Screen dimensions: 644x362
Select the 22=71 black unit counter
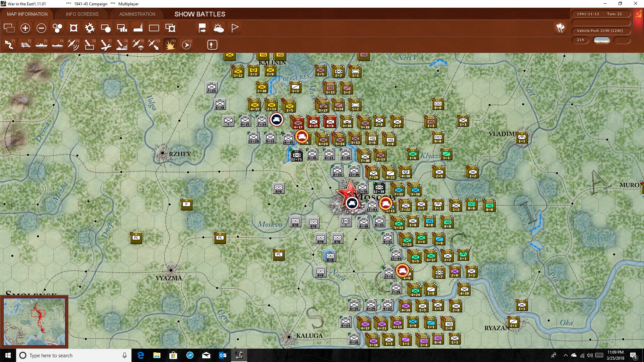[x=296, y=155]
